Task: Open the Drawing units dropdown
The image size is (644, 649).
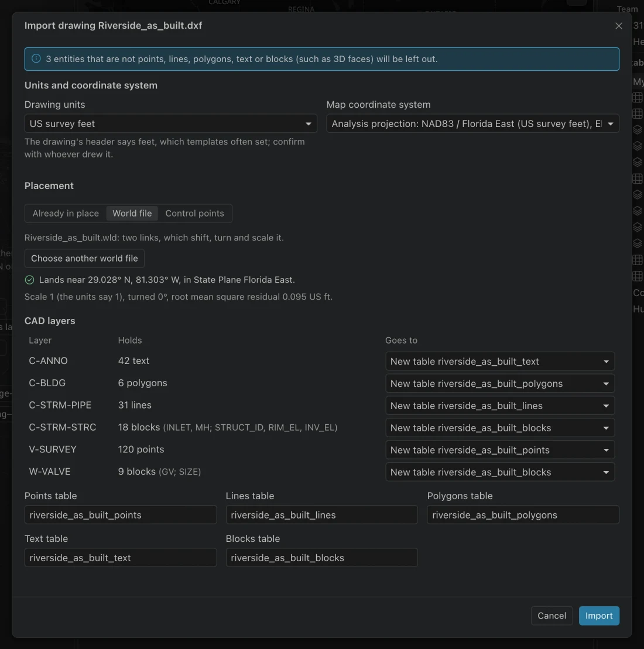Action: tap(170, 123)
